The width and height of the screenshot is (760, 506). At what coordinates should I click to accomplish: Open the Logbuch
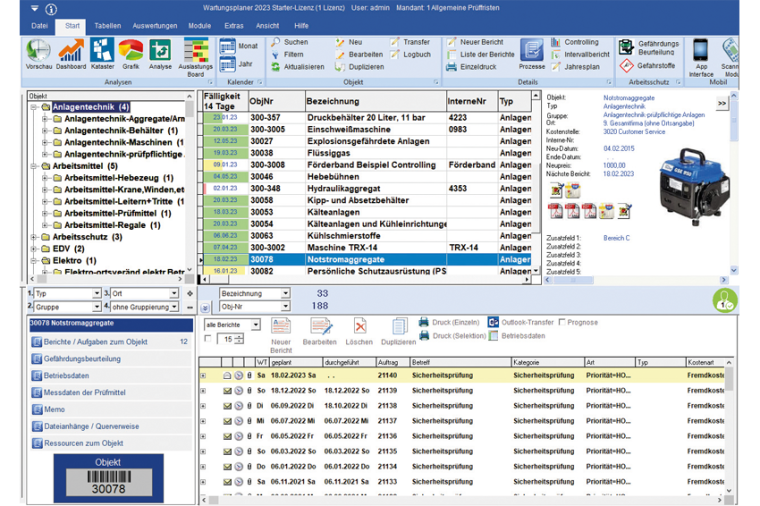pyautogui.click(x=411, y=55)
